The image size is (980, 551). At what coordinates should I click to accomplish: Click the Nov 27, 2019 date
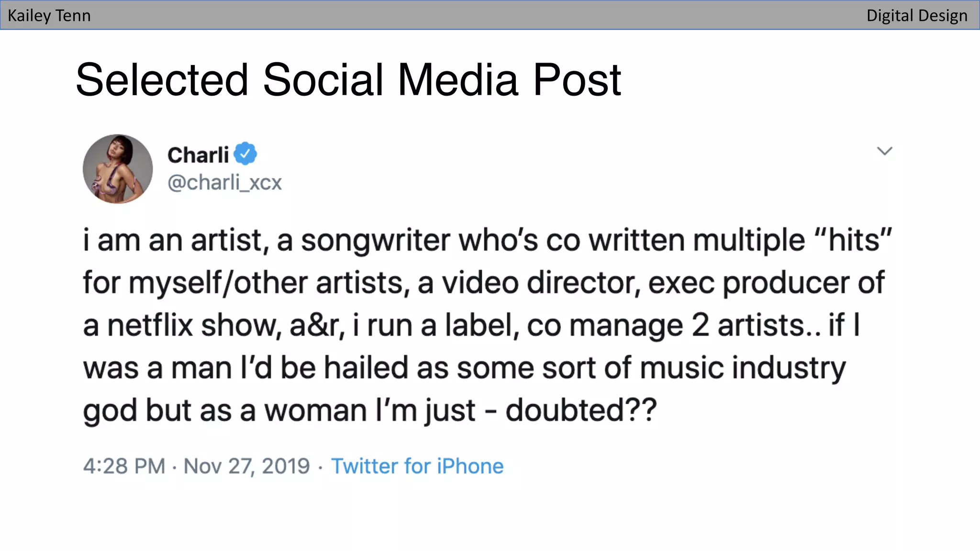246,466
